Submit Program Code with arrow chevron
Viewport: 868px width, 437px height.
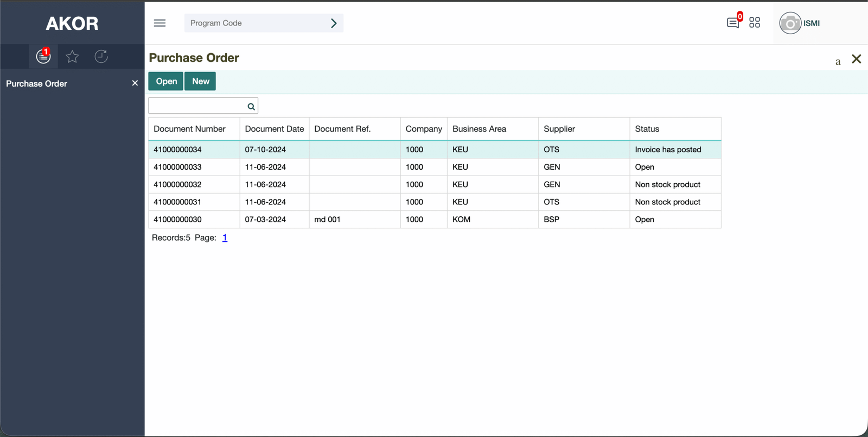click(x=334, y=23)
